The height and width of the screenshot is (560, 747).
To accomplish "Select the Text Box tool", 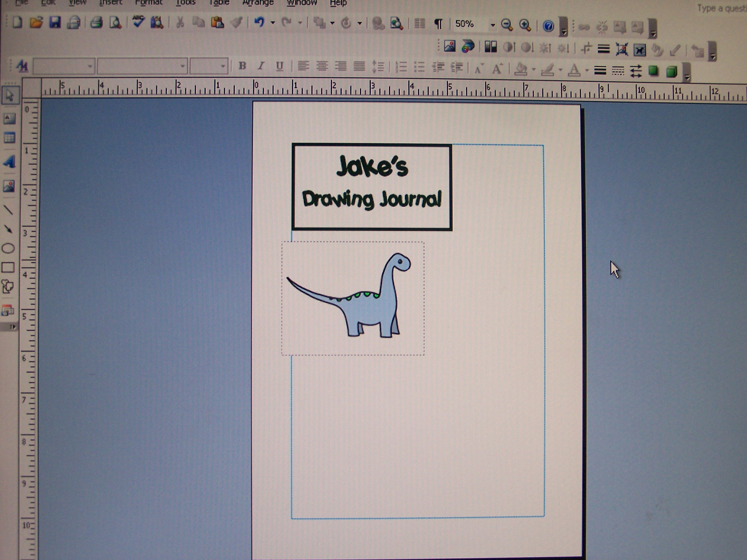I will pyautogui.click(x=9, y=119).
